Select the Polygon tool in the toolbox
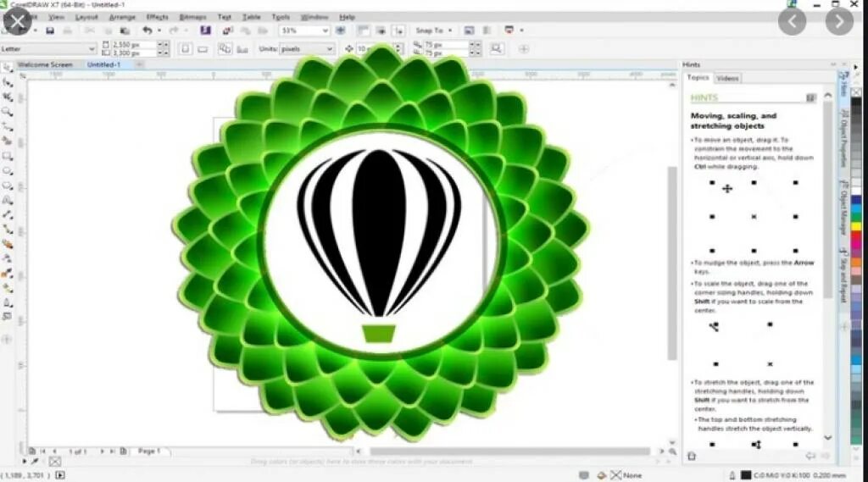 pos(7,186)
